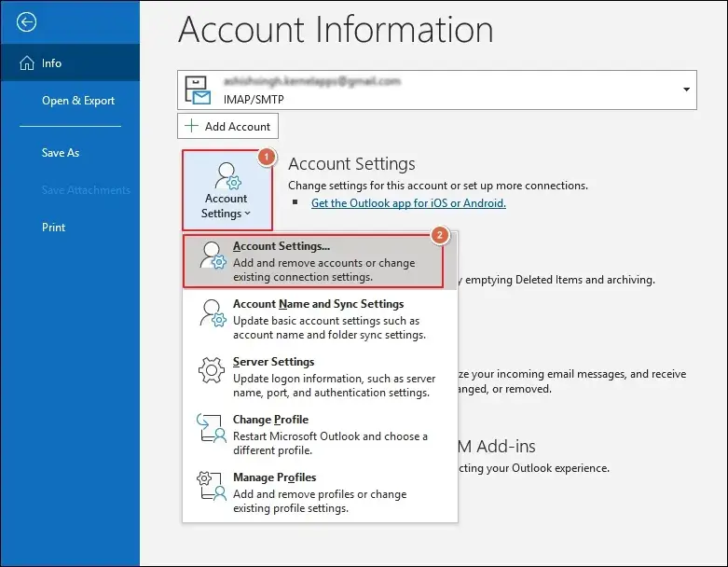
Task: Click the icon beside Account Name and Sync Settings
Action: [x=213, y=313]
